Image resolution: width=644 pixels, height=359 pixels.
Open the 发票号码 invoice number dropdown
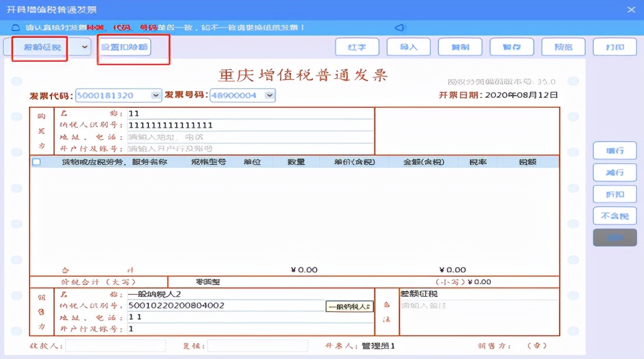point(268,94)
